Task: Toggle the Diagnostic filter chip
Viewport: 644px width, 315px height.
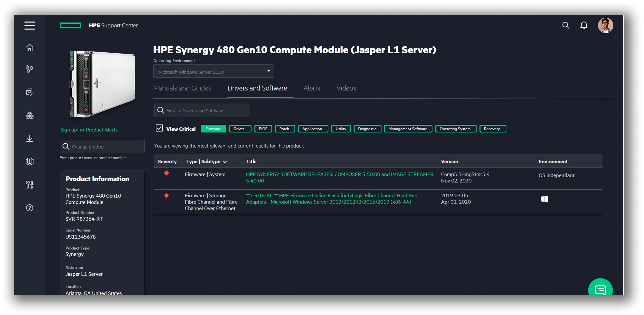Action: point(367,129)
